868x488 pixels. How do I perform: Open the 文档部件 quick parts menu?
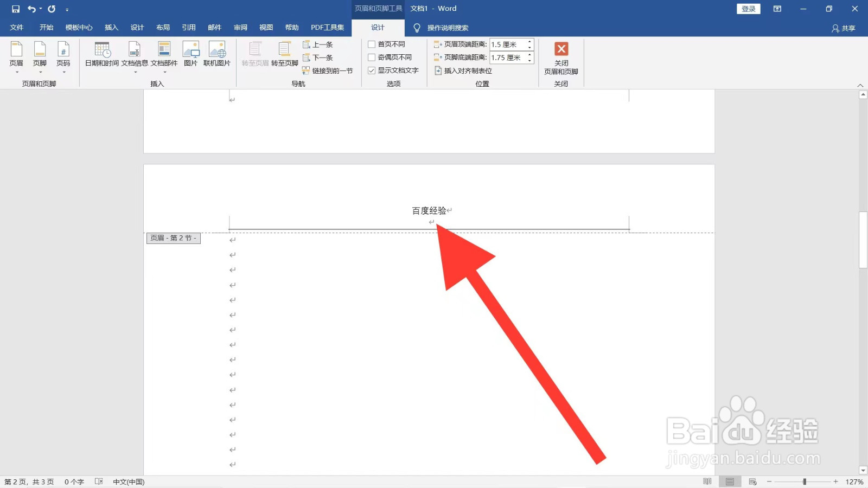tap(164, 57)
